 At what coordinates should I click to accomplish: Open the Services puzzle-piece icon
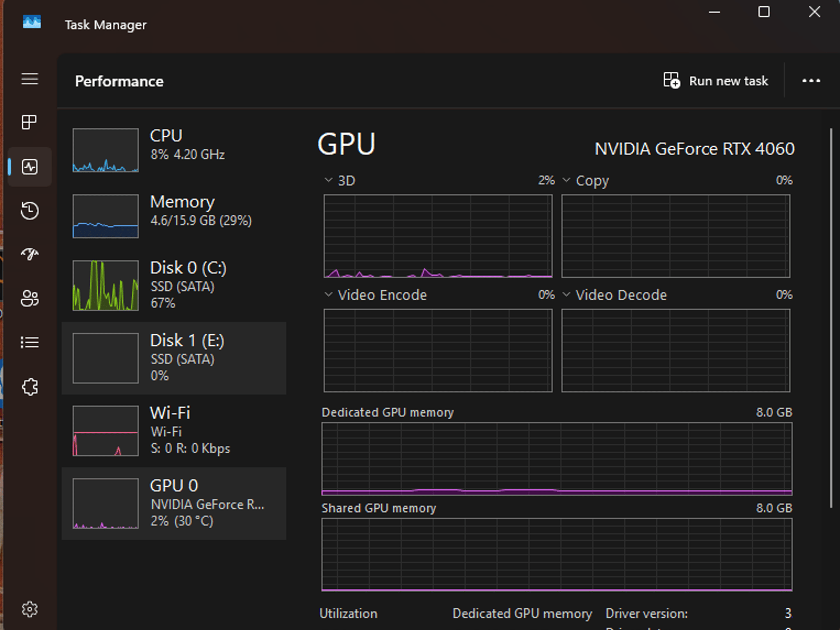30,387
